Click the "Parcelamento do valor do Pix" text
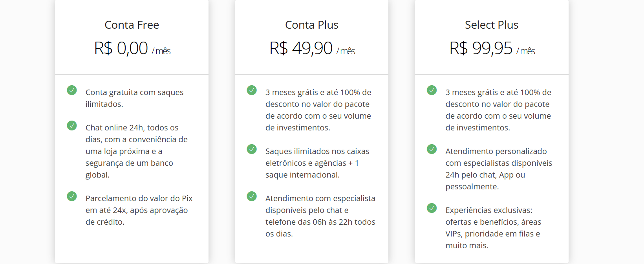Image resolution: width=644 pixels, height=264 pixels. 139,210
